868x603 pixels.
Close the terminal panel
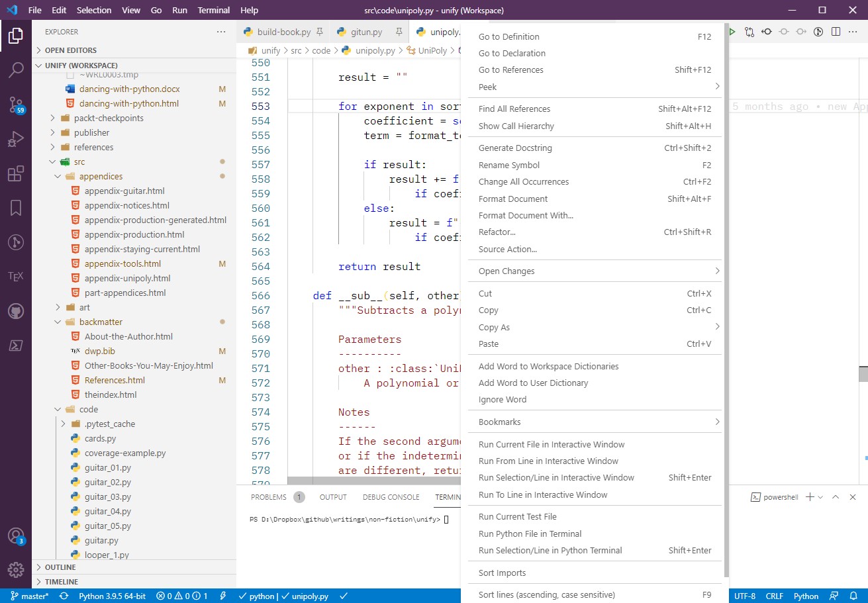(853, 497)
